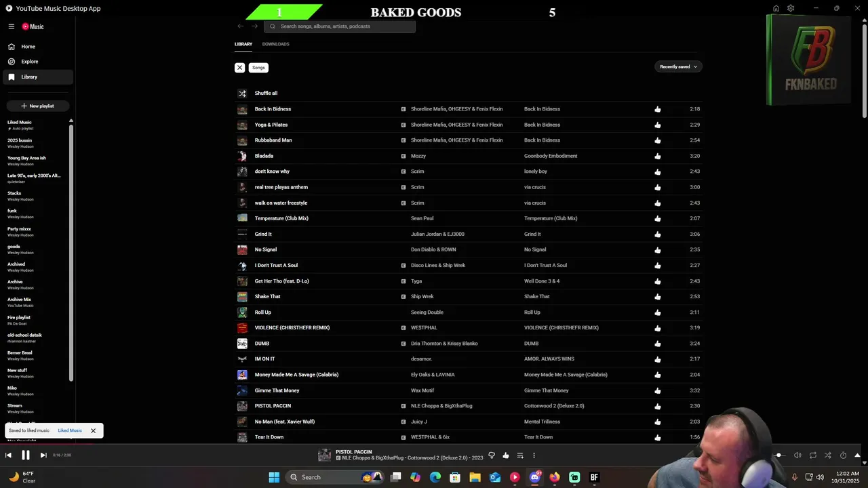The height and width of the screenshot is (488, 868).
Task: Pause the current song
Action: coord(25,455)
